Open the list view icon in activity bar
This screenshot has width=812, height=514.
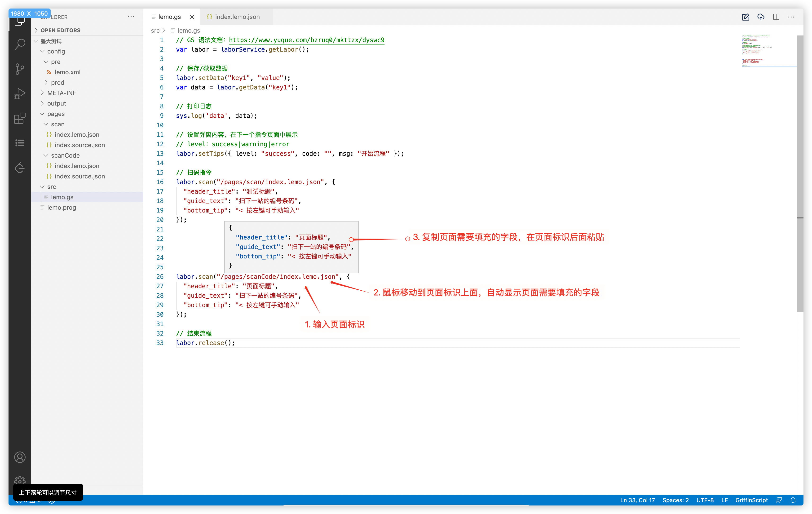[x=20, y=143]
